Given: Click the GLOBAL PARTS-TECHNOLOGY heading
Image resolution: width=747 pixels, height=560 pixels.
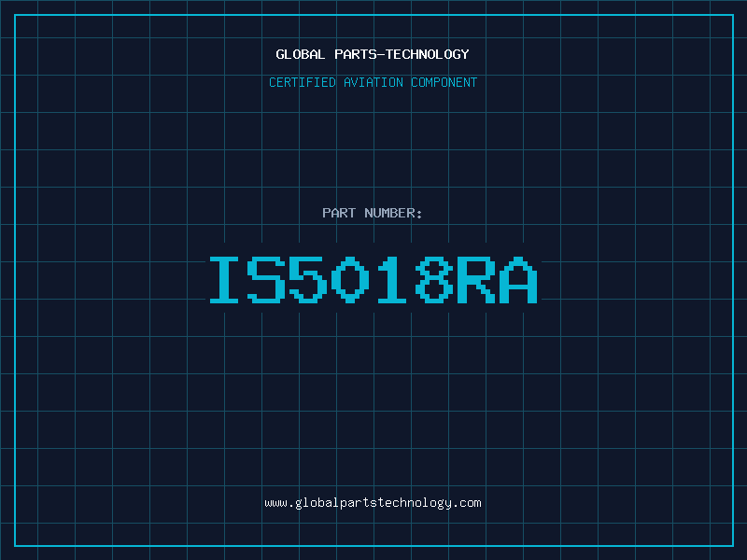Looking at the screenshot, I should 373,54.
